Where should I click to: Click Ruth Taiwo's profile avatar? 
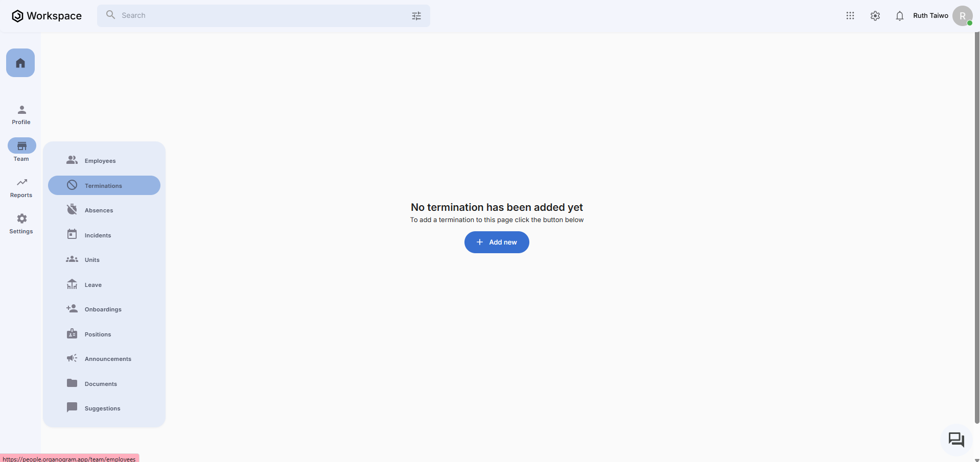coord(962,16)
